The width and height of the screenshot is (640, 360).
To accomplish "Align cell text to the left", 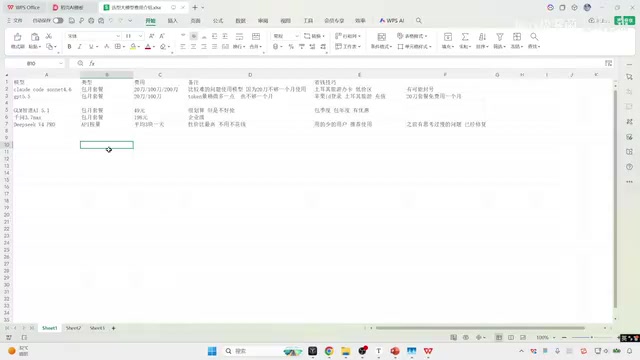I will [x=183, y=47].
